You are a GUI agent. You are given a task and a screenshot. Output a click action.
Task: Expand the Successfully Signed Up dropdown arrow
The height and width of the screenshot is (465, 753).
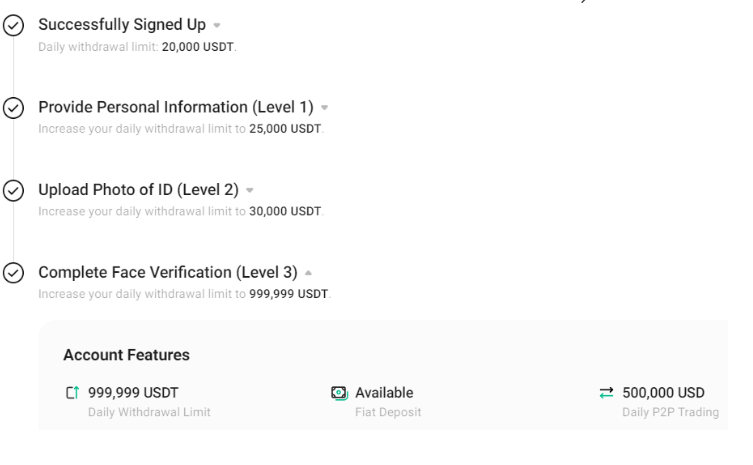pos(217,25)
